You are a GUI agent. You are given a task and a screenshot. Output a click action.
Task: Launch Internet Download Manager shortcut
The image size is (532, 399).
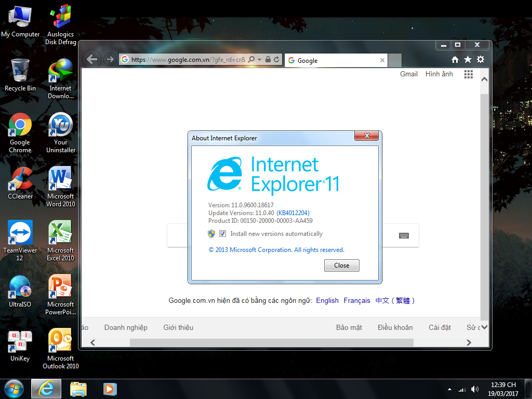click(60, 79)
